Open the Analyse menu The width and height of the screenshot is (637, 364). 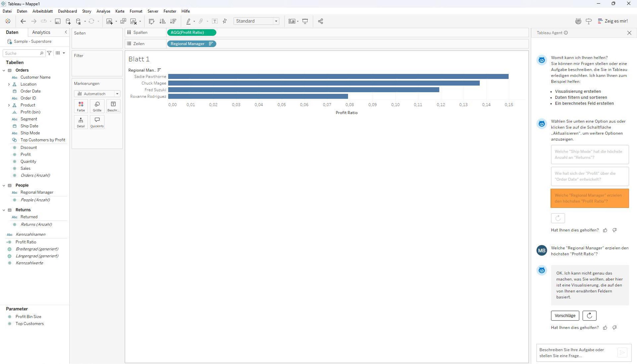pos(103,11)
